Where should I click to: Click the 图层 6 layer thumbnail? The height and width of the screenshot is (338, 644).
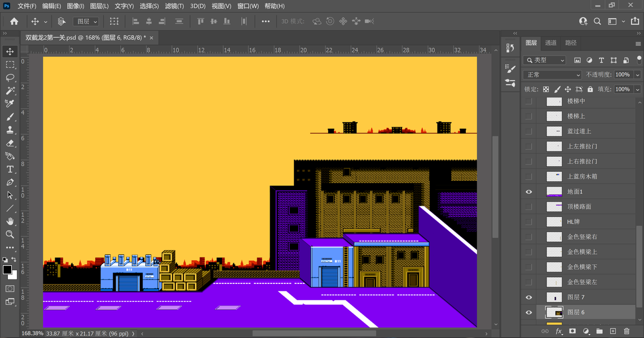pyautogui.click(x=554, y=312)
